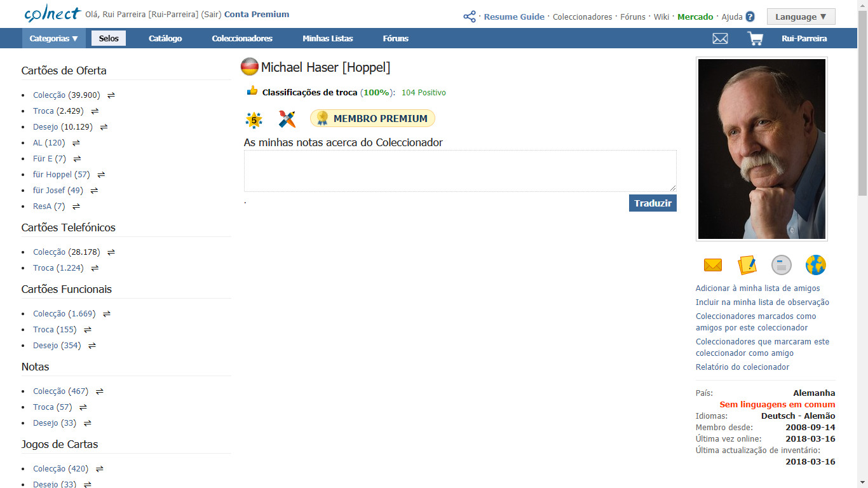Open Minhas Listas in the navigation bar
The width and height of the screenshot is (868, 488).
(327, 39)
